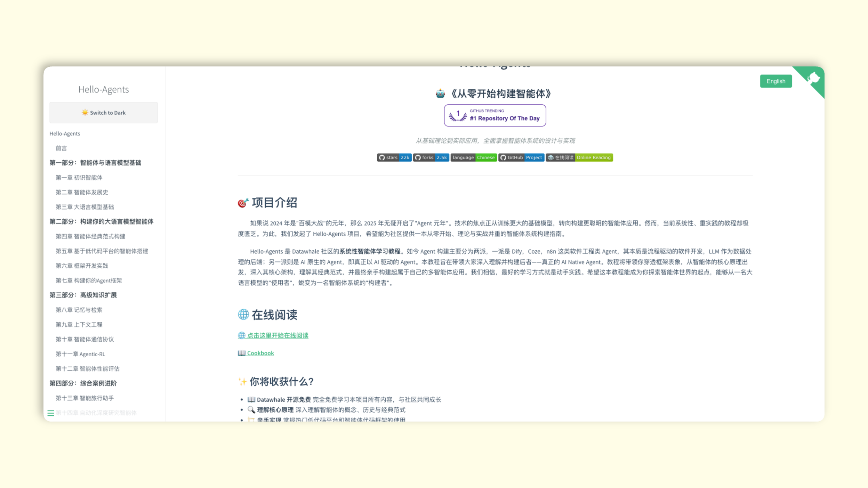
Task: Click the forks 2.5k badge
Action: pos(431,157)
